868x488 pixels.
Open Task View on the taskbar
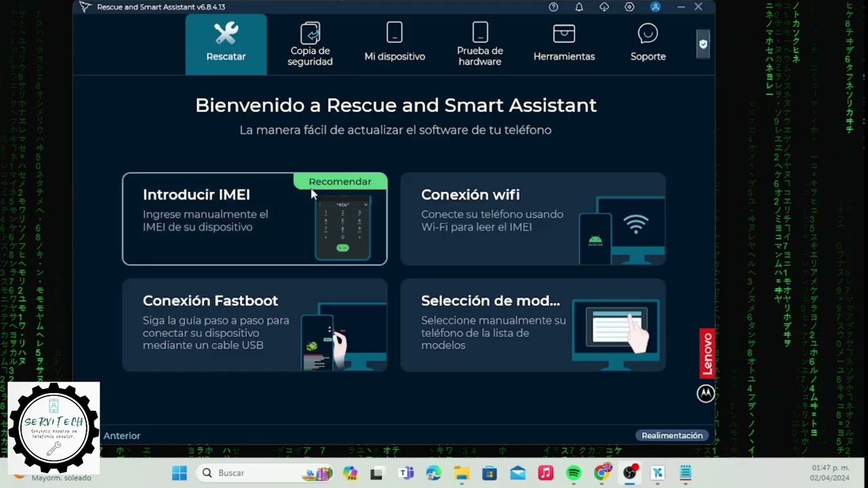(376, 473)
